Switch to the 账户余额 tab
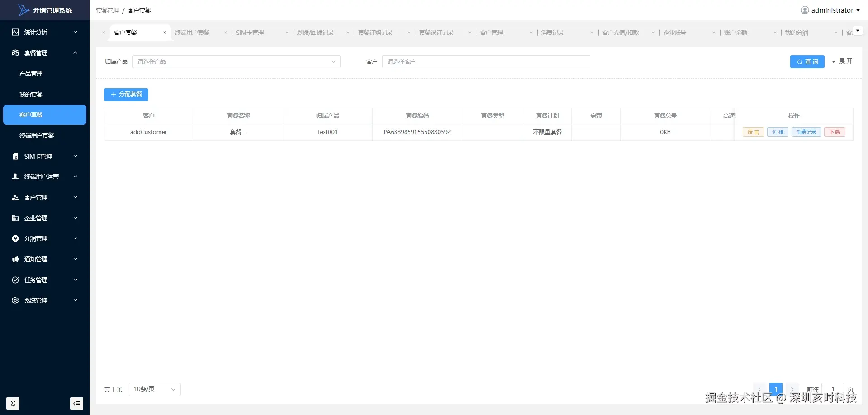This screenshot has height=415, width=868. click(736, 33)
